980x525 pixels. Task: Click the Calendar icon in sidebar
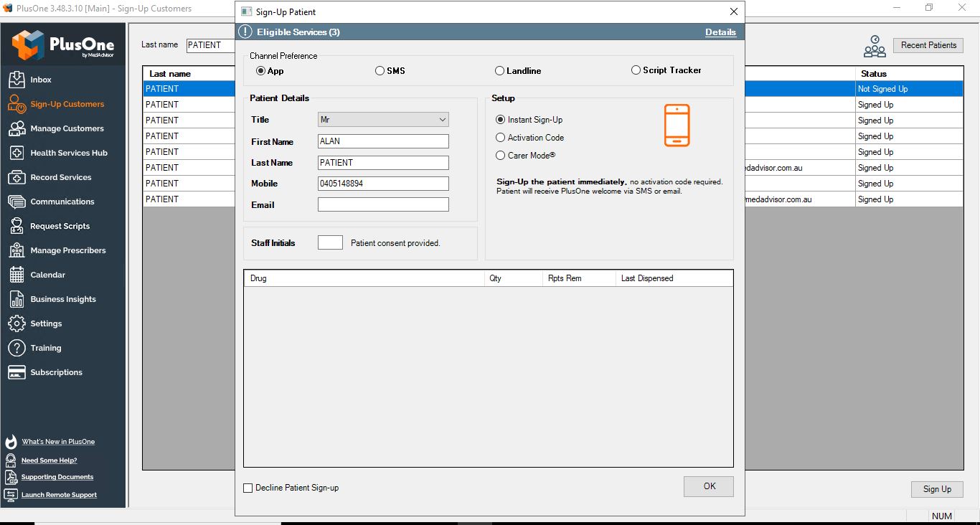[x=17, y=275]
